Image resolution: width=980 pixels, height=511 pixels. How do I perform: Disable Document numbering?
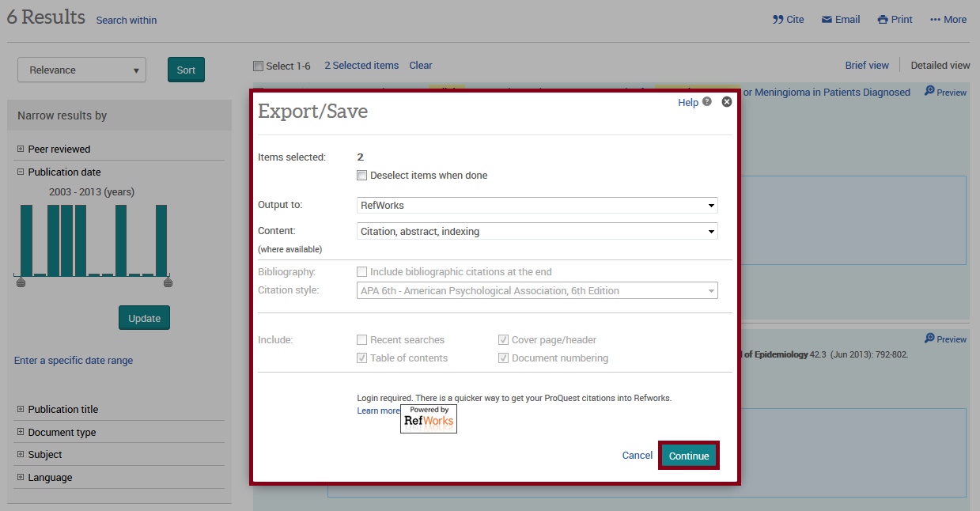tap(504, 358)
